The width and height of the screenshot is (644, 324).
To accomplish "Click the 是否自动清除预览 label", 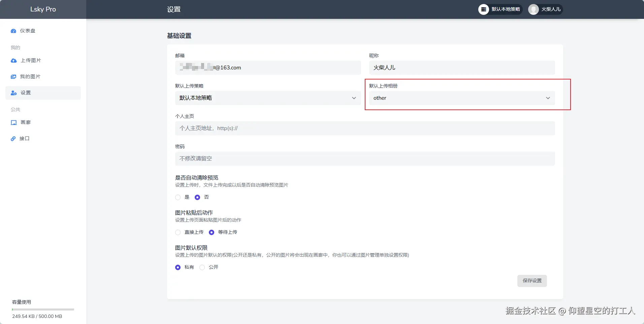I will tap(197, 178).
